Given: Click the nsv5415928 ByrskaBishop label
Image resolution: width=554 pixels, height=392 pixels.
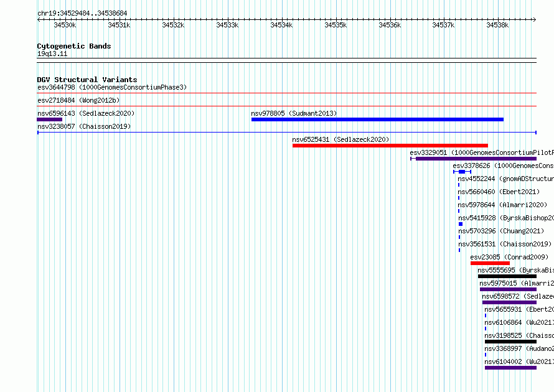Looking at the screenshot, I should [x=506, y=218].
